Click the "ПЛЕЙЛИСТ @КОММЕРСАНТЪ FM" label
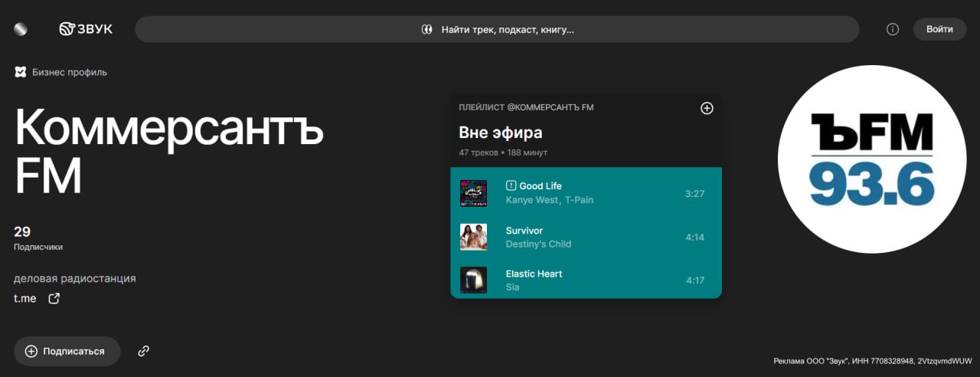This screenshot has width=980, height=377. 526,107
